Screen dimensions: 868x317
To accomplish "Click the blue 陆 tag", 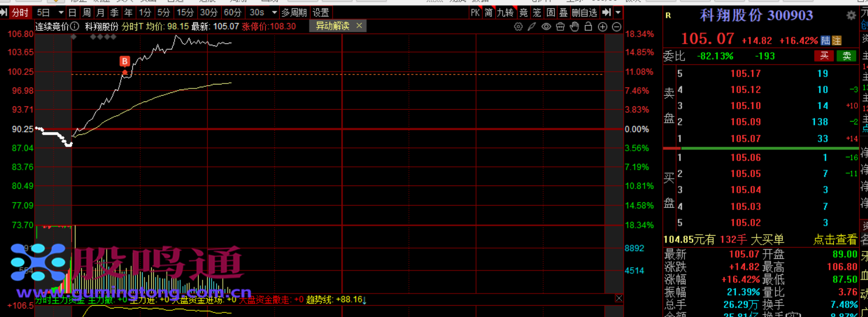I will point(825,40).
